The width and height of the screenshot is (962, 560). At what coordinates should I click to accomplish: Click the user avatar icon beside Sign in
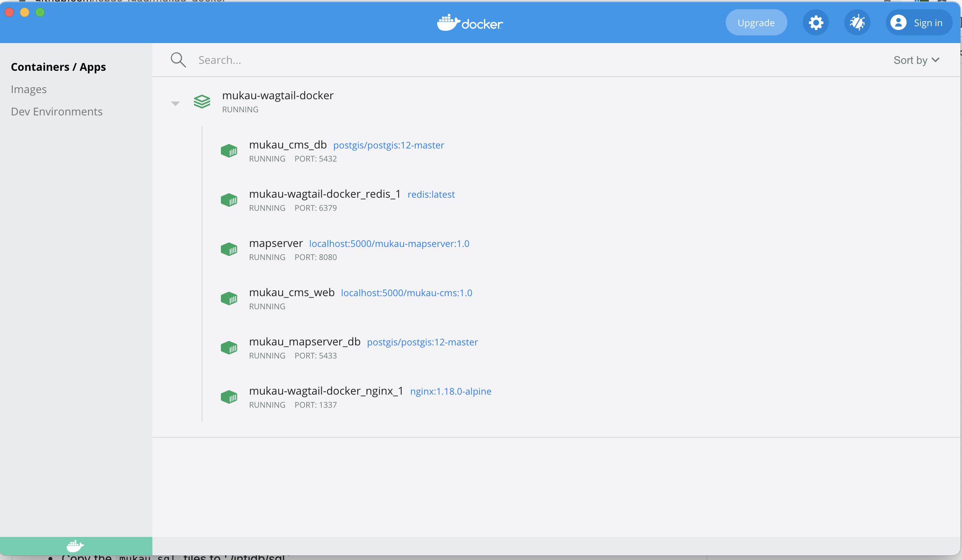pos(899,23)
